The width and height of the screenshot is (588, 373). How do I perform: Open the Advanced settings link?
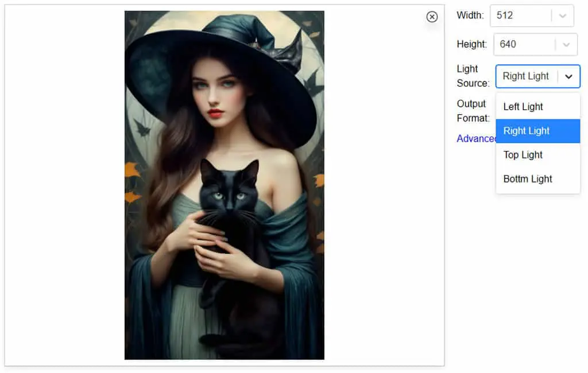coord(476,139)
